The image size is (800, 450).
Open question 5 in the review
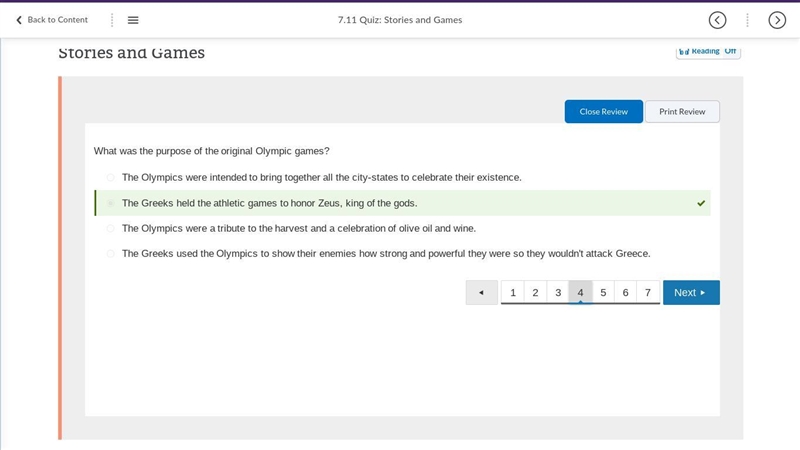(x=603, y=292)
